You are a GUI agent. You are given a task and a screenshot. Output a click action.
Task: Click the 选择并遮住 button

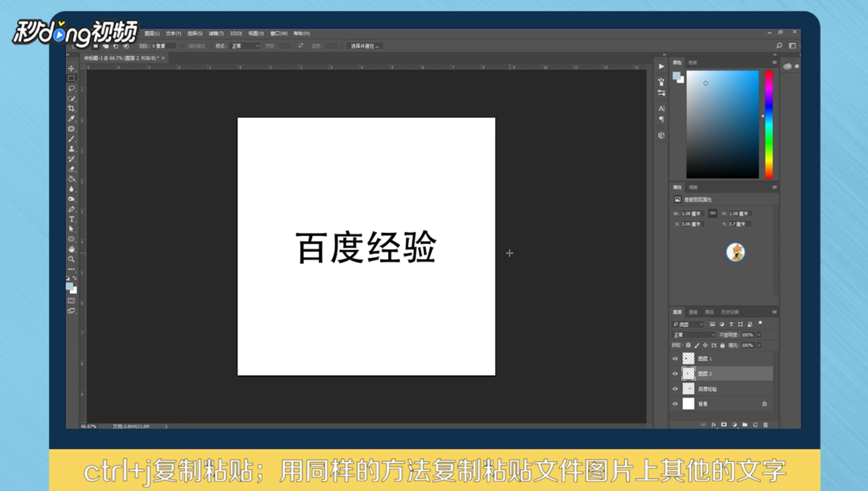(x=365, y=46)
